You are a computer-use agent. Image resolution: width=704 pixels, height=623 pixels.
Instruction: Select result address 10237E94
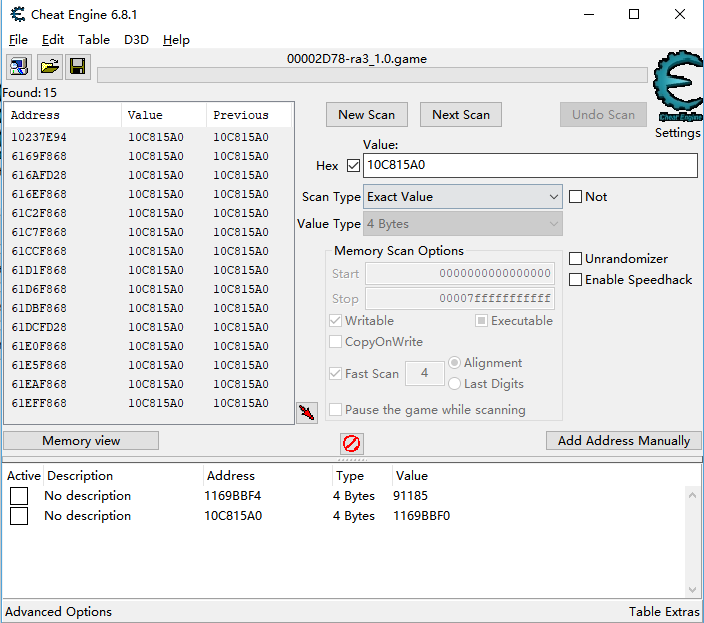click(x=39, y=137)
